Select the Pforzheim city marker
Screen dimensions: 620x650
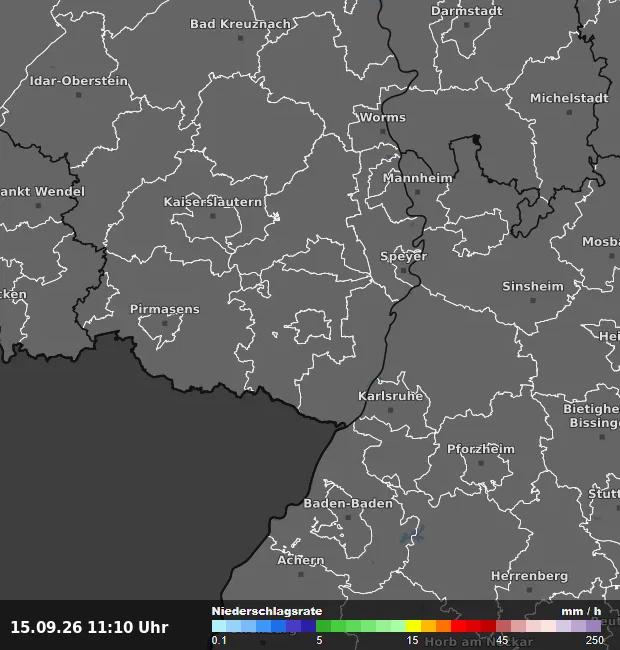coord(481,463)
